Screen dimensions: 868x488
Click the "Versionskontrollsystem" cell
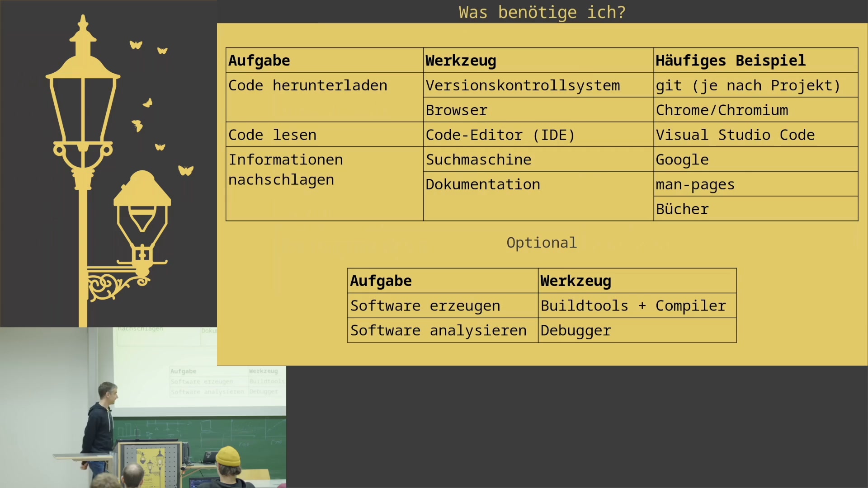coord(523,85)
